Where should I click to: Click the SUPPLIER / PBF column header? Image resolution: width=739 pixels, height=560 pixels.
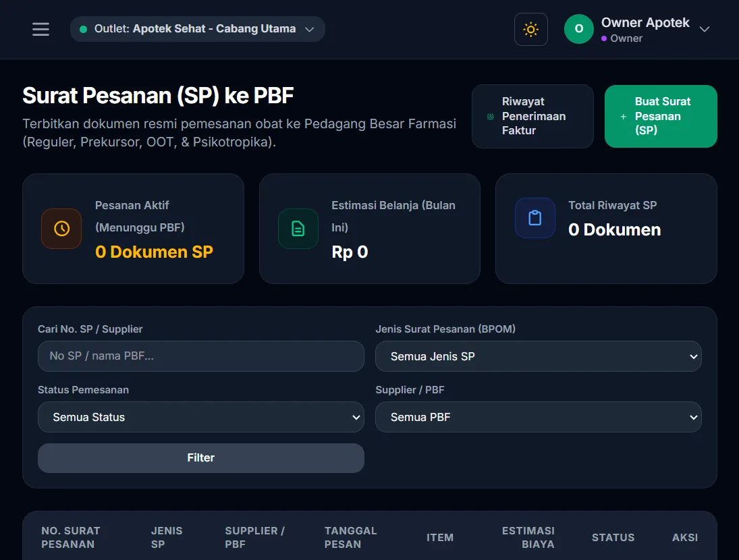[254, 537]
